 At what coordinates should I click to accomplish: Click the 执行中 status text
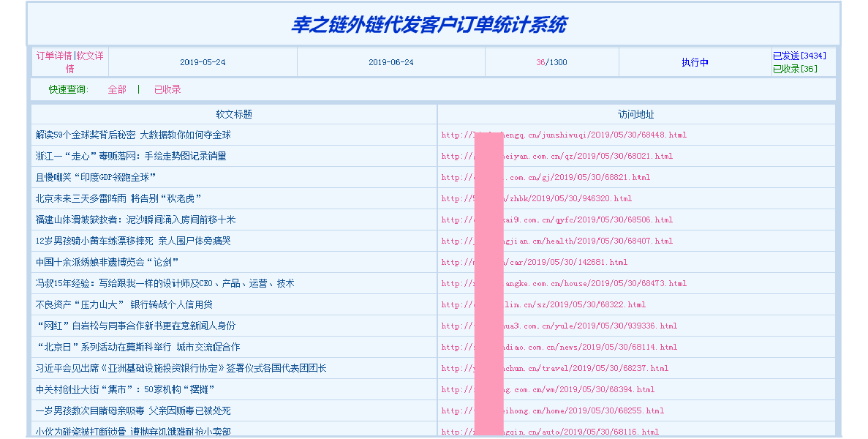(695, 62)
